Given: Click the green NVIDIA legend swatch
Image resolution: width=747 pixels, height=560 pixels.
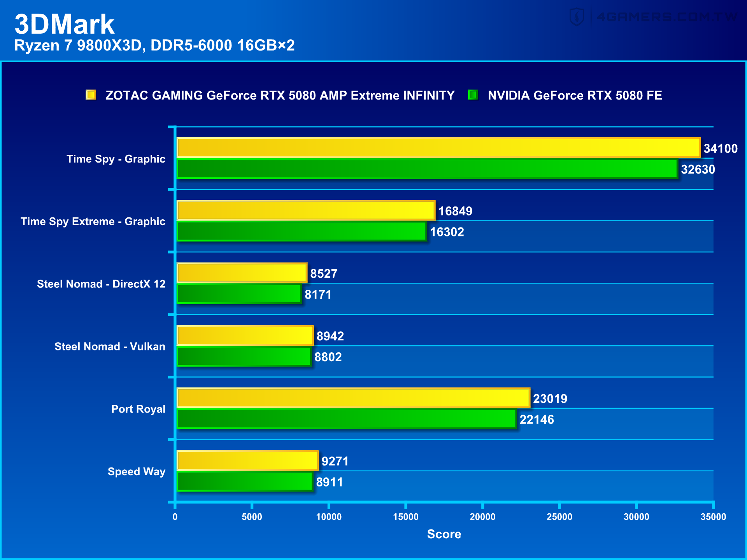Looking at the screenshot, I should click(x=473, y=95).
